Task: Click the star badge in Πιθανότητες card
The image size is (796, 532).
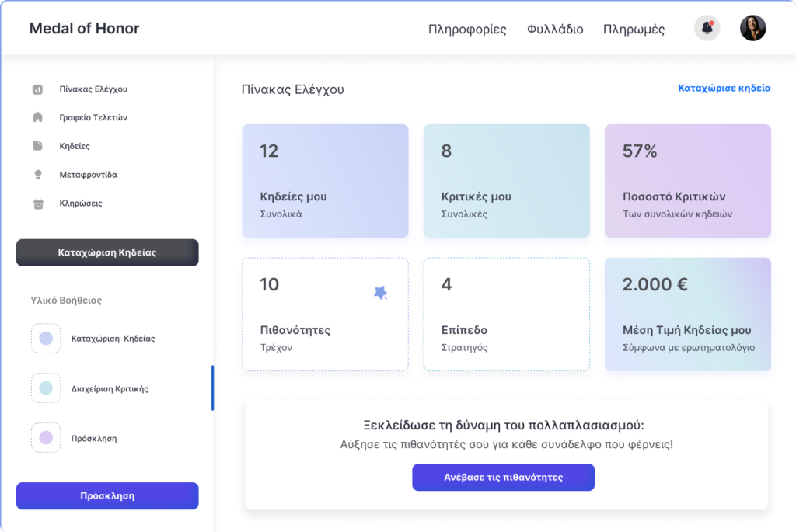Action: coord(380,293)
